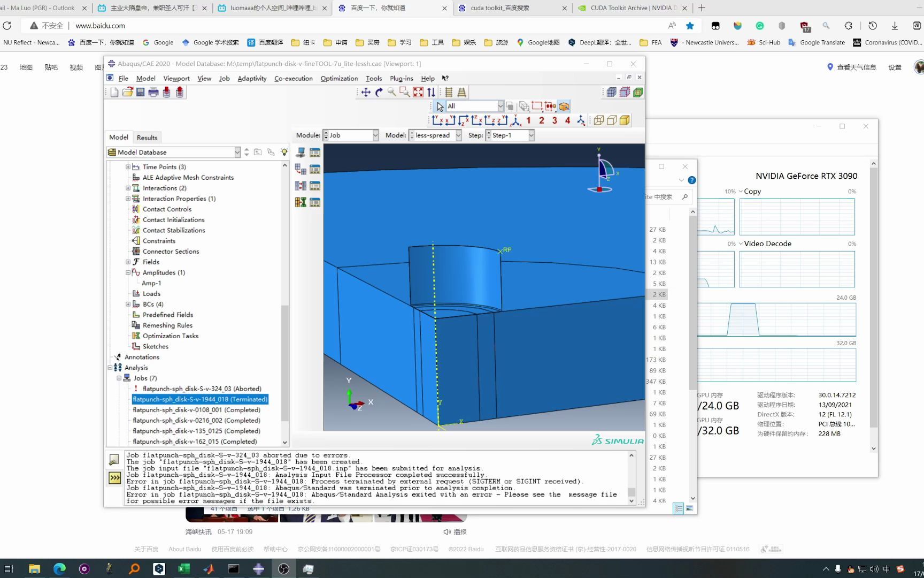This screenshot has width=924, height=578.
Task: Expand the Interactions (2) tree node
Action: (128, 188)
